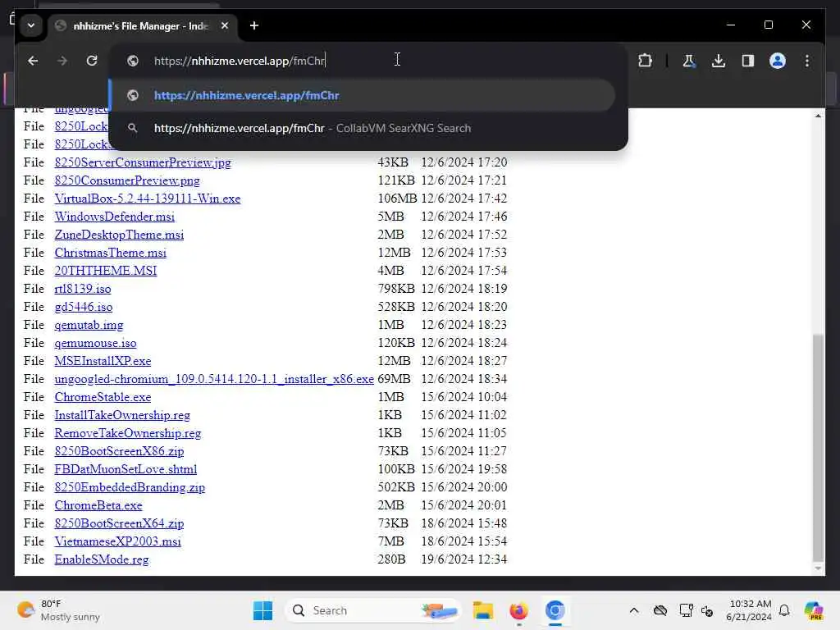840x630 pixels.
Task: Switch to Chromium on the taskbar
Action: pos(555,610)
